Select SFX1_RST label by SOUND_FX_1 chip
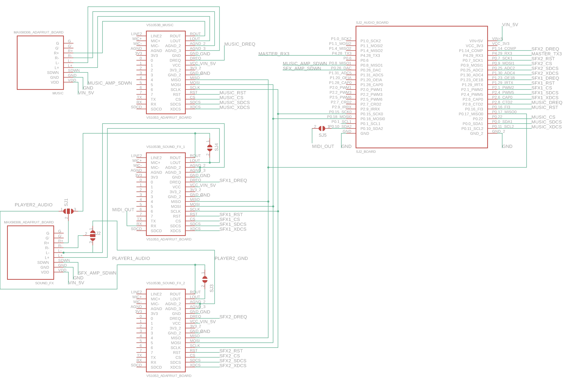 [x=231, y=215]
